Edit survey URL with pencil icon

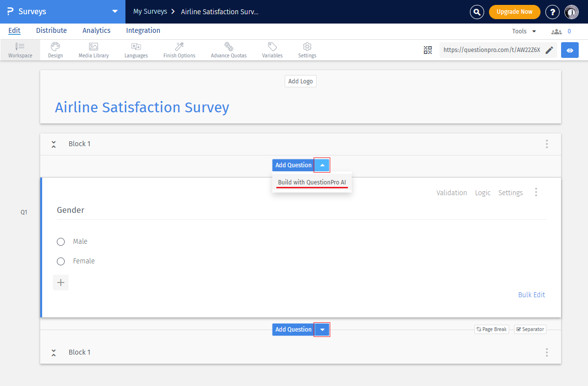[549, 50]
